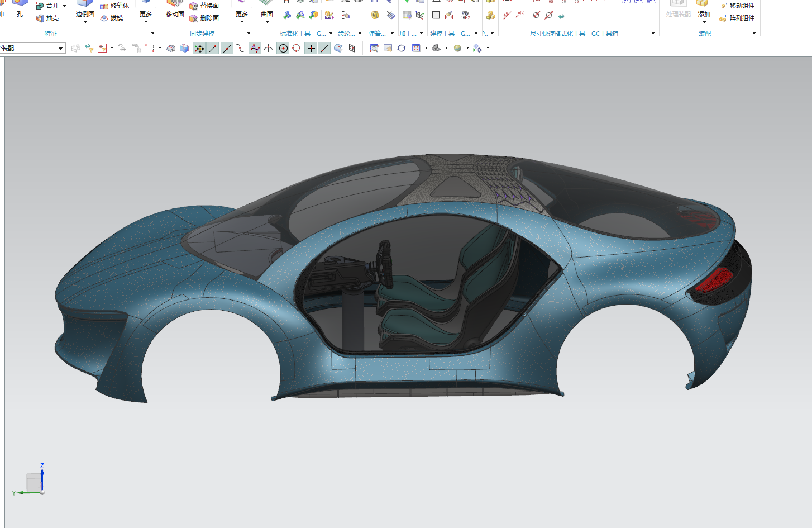The image size is (812, 528).
Task: Click the 移动组件 (Move Component) button
Action: point(737,6)
